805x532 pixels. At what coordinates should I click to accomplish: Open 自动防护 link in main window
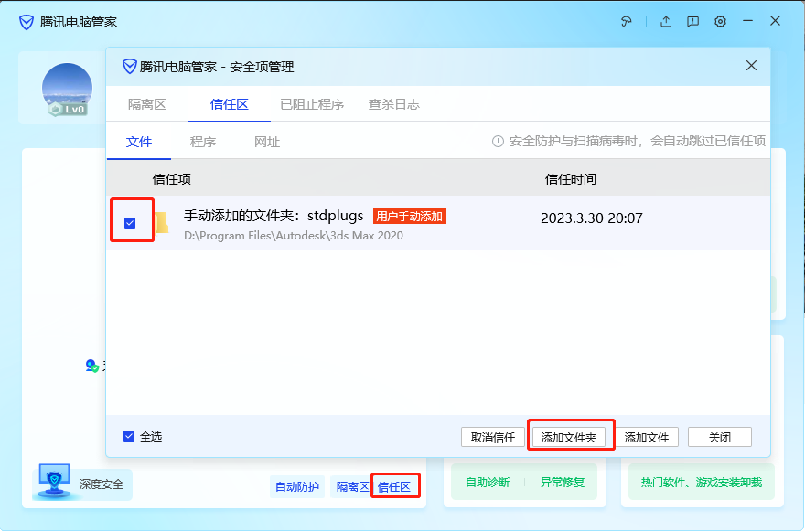(x=296, y=487)
